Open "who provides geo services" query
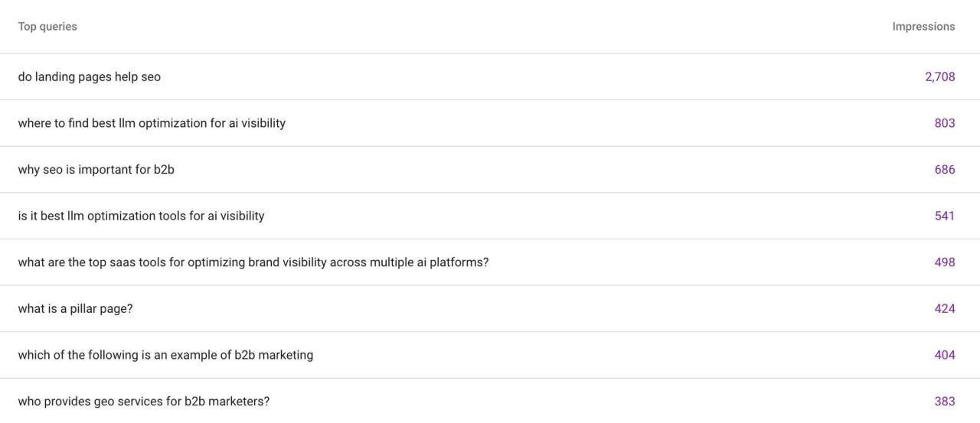 click(x=143, y=402)
